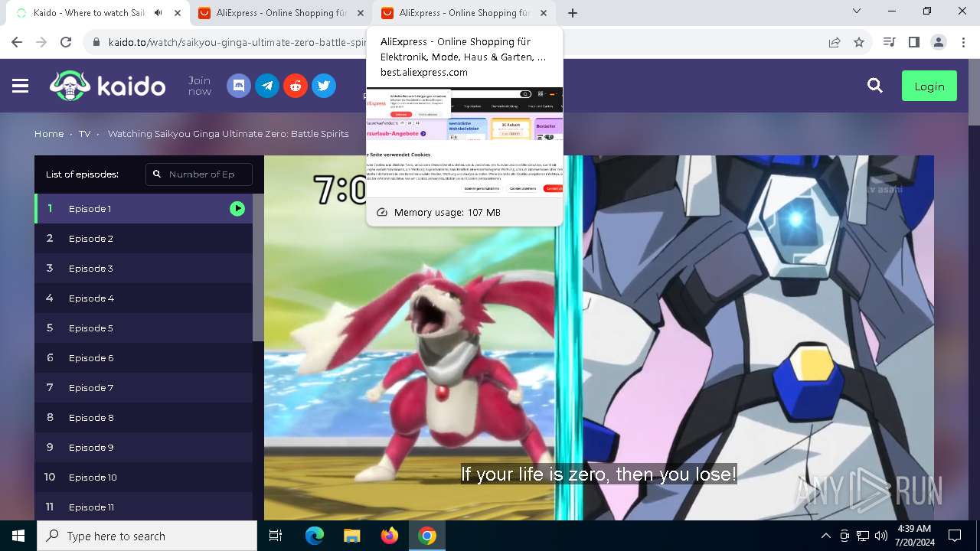
Task: Select Episode 1 in list
Action: [x=143, y=208]
